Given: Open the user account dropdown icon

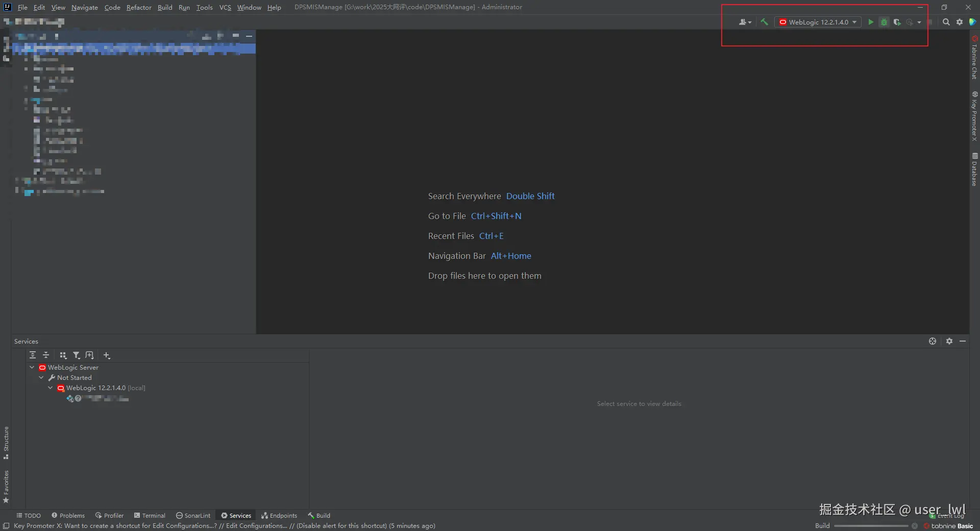Looking at the screenshot, I should (745, 22).
